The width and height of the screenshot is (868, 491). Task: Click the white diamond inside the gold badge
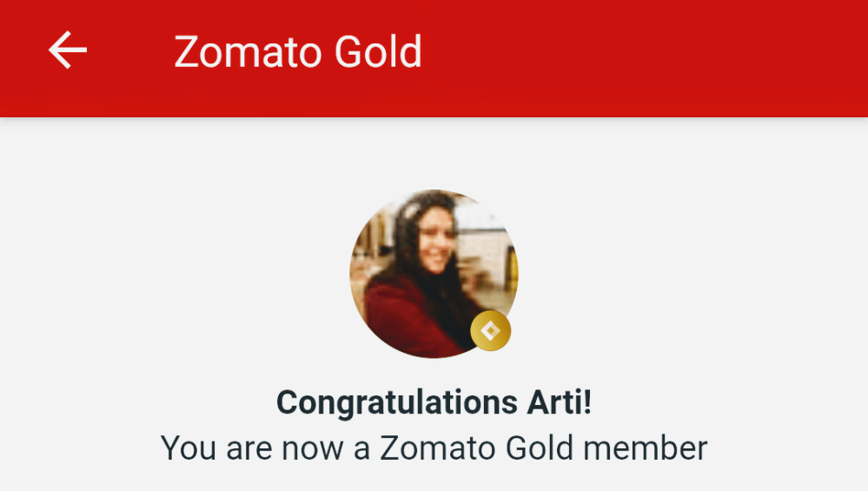(x=490, y=331)
